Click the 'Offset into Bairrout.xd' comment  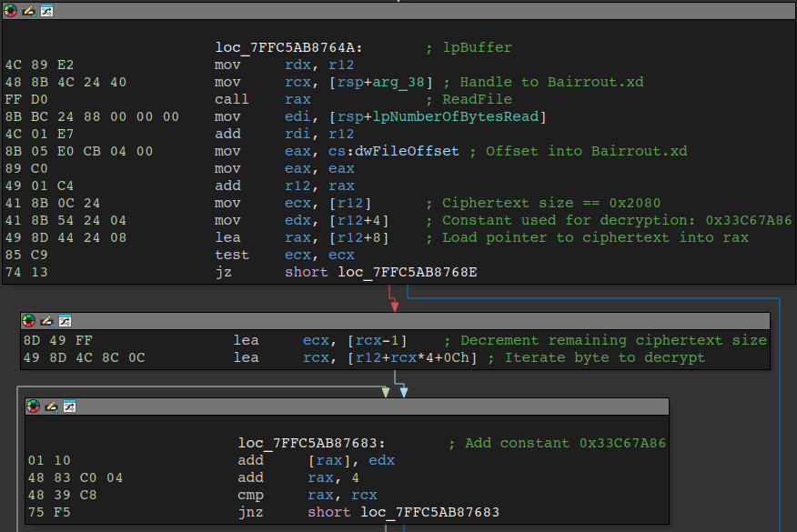click(579, 152)
